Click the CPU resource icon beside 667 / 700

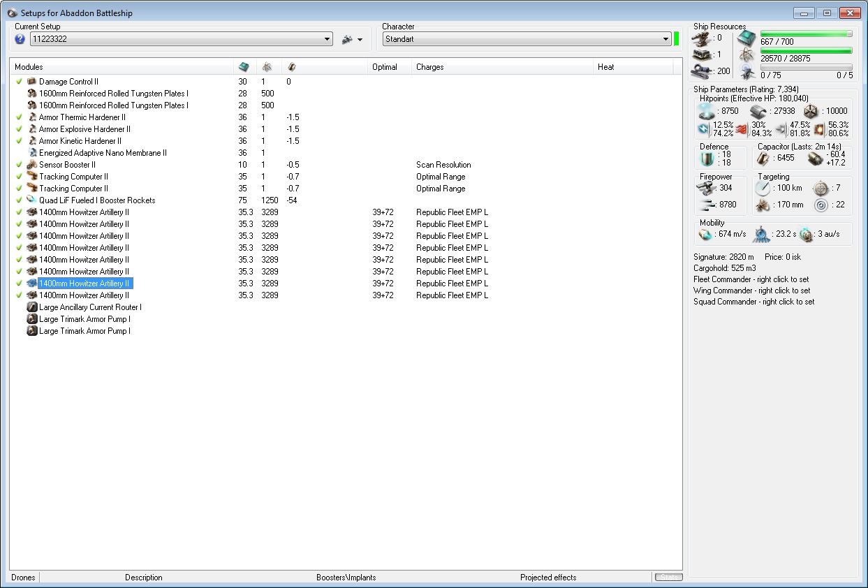[x=746, y=38]
